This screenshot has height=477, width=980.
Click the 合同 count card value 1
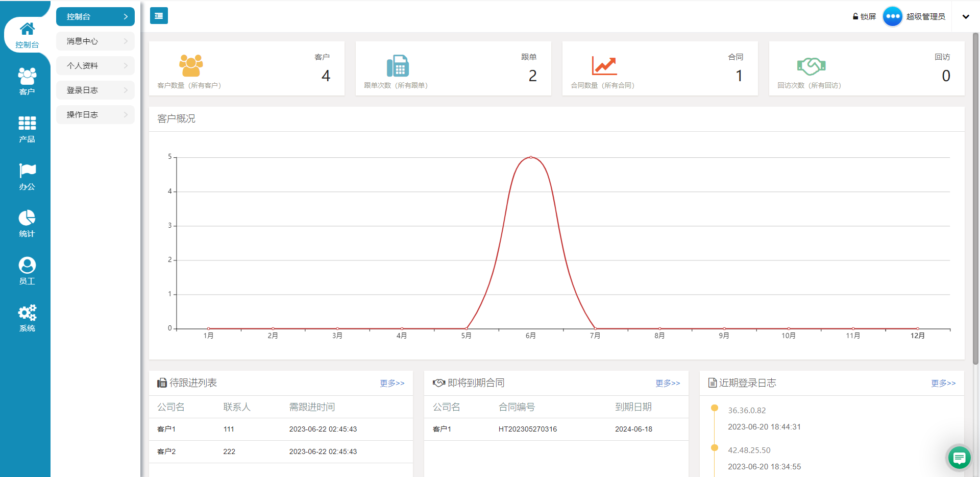point(739,76)
